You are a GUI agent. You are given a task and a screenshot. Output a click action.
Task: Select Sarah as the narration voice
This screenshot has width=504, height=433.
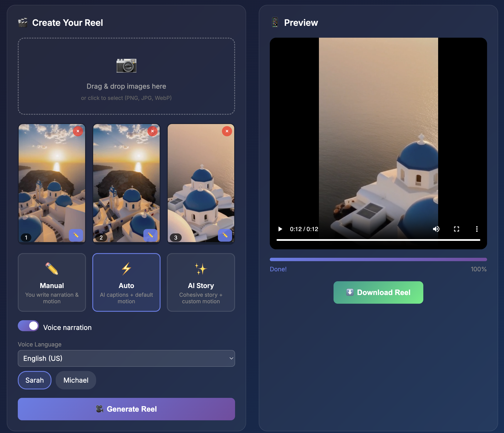[34, 380]
